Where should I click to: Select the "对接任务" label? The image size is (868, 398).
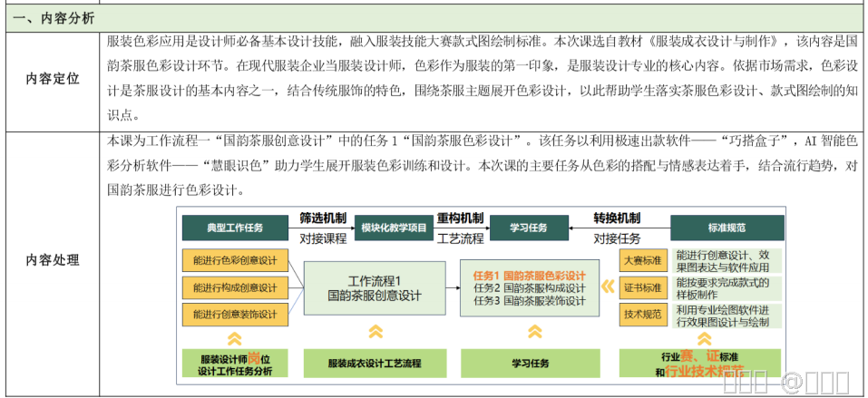[x=618, y=238]
